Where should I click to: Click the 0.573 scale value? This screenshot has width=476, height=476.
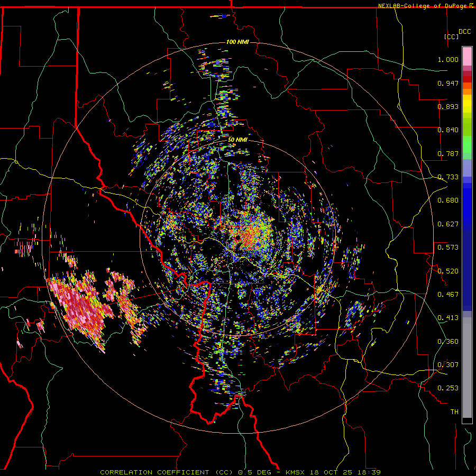coord(448,247)
